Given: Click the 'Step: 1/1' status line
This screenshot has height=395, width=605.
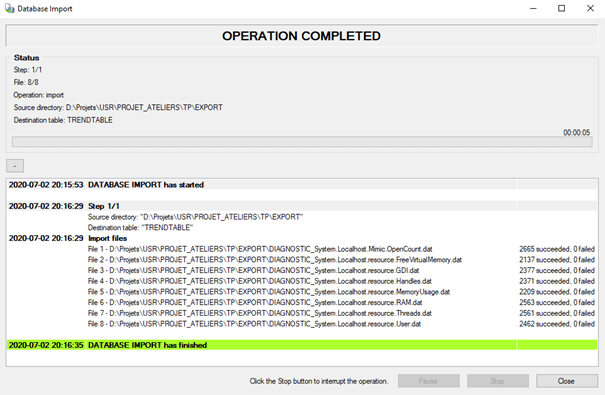Looking at the screenshot, I should [28, 70].
